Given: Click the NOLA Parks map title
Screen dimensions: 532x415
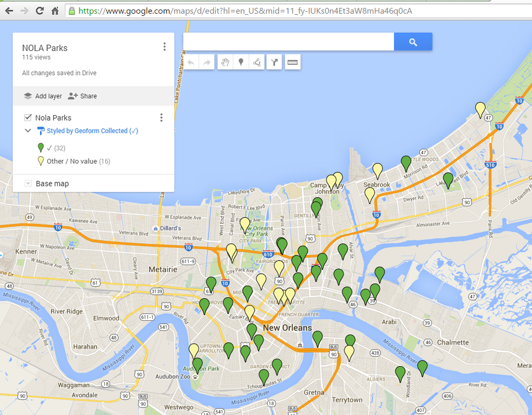Looking at the screenshot, I should coord(45,48).
